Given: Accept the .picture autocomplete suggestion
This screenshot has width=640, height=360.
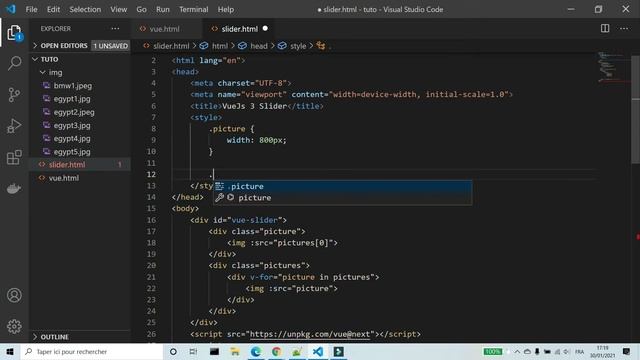Looking at the screenshot, I should (342, 186).
